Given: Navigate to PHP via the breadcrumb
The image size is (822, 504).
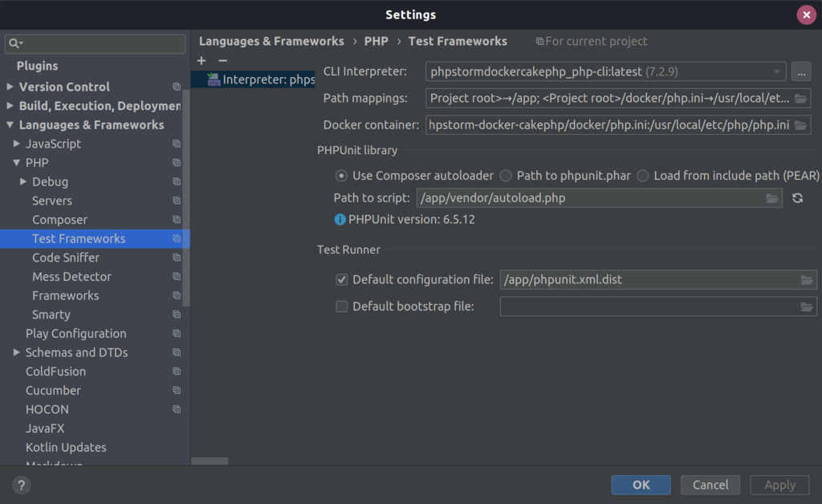Looking at the screenshot, I should [376, 41].
